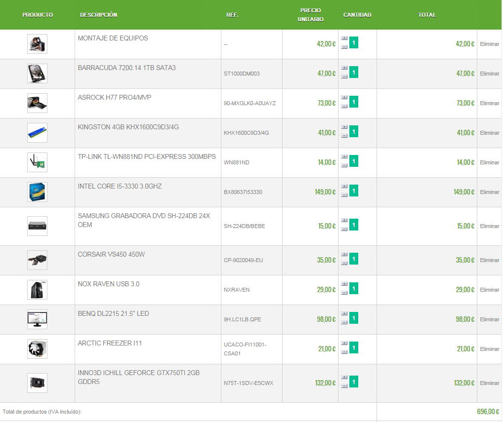Increase quantity of Samsung DVD SH-224DB
This screenshot has height=422, width=504.
pos(344,220)
